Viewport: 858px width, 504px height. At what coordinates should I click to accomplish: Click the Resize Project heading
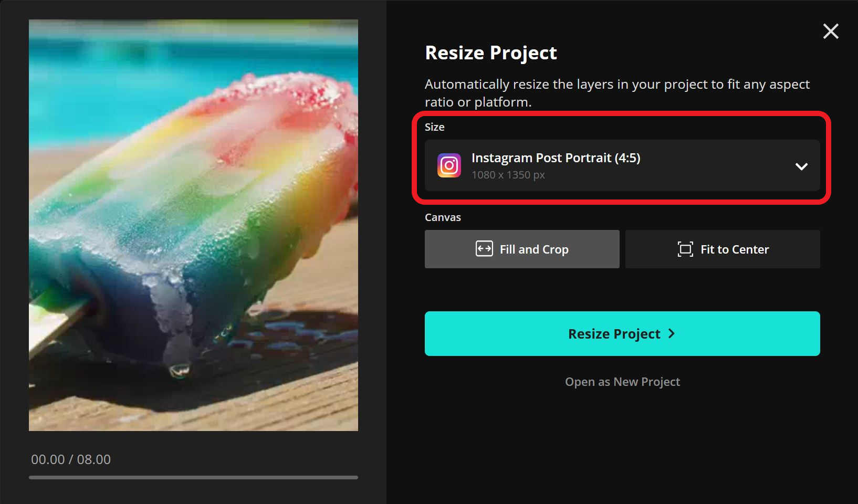(490, 52)
